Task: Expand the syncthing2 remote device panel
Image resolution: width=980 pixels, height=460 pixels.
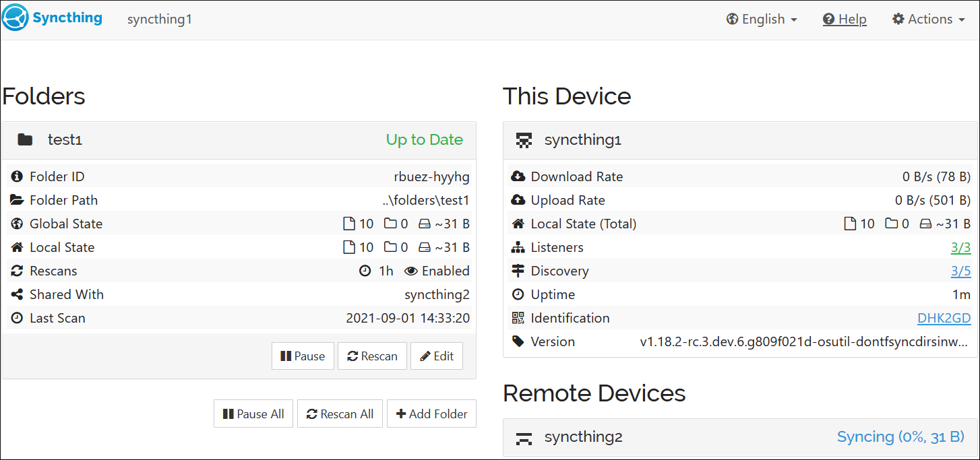Action: pyautogui.click(x=740, y=437)
